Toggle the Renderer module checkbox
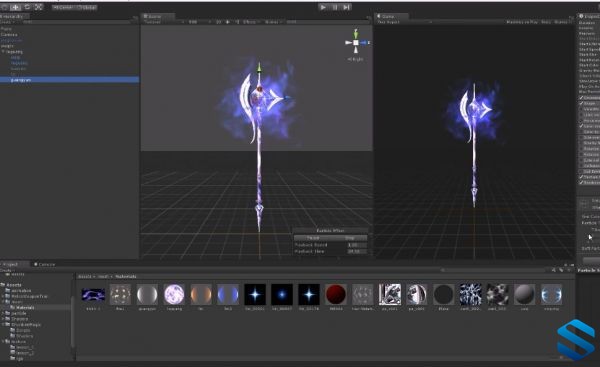Viewport: 600px width, 367px height. coord(582,183)
